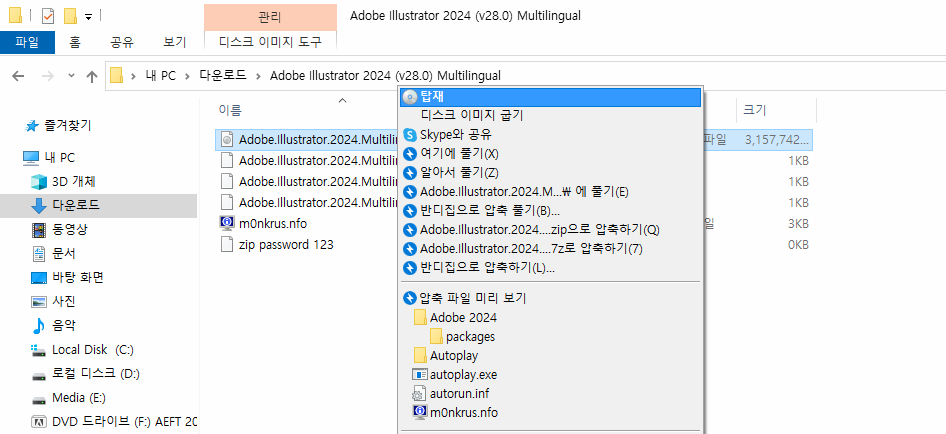Switch to the 공유 ribbon tab
Screen dimensions: 946x434
point(122,42)
